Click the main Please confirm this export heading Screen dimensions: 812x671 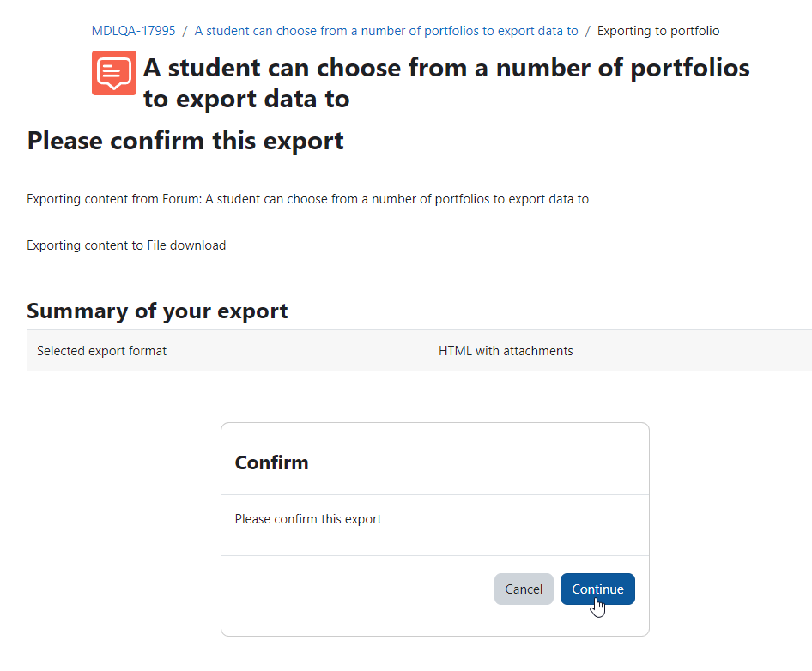pos(185,141)
